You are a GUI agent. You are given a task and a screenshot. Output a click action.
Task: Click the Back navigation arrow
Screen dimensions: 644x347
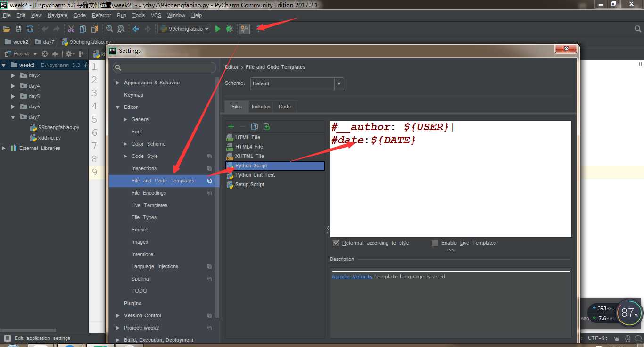click(x=136, y=29)
